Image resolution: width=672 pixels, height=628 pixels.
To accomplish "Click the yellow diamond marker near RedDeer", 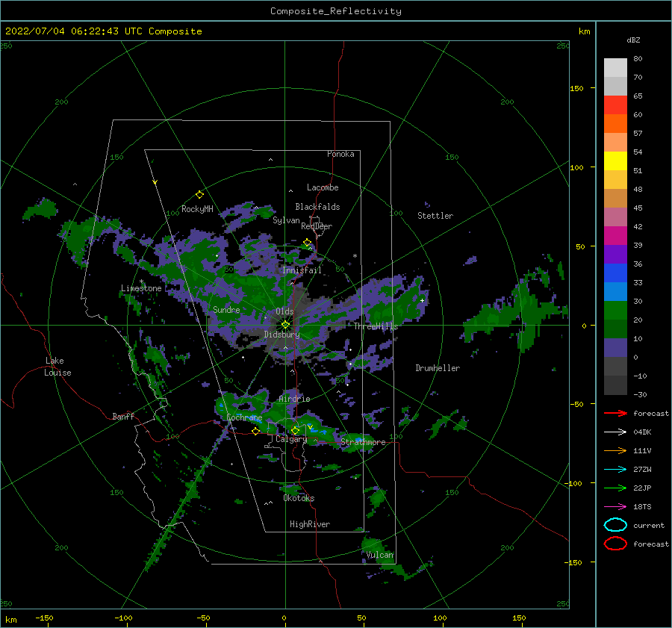I will point(308,243).
